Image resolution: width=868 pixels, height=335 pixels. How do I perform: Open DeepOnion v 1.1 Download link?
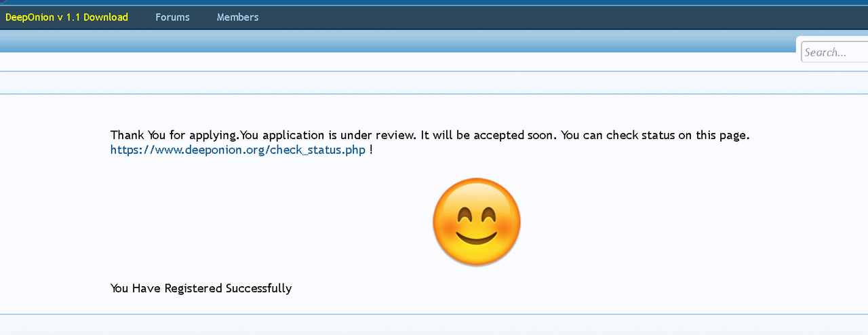pyautogui.click(x=66, y=17)
